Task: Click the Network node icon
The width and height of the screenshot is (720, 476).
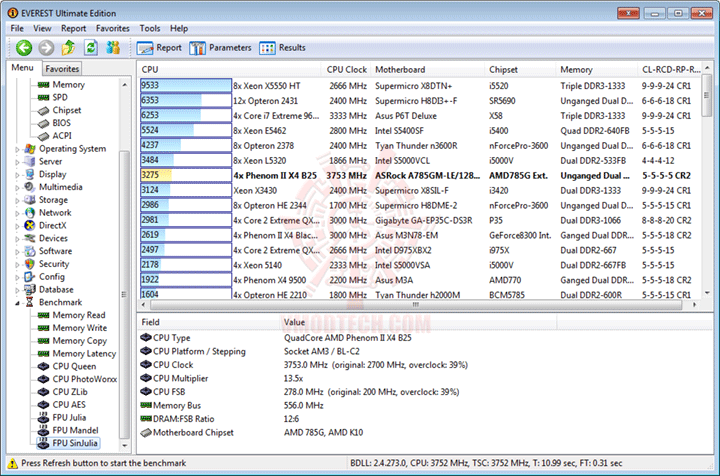Action: click(x=30, y=213)
